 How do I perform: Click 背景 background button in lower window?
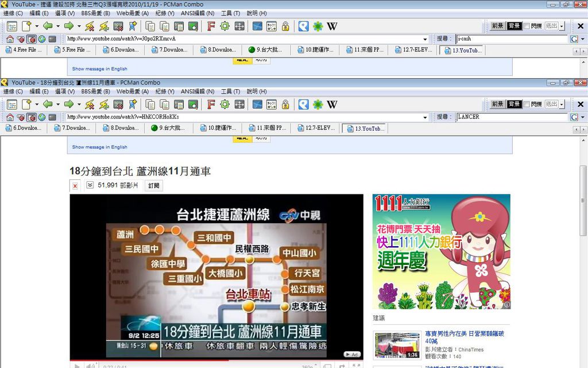click(x=514, y=104)
